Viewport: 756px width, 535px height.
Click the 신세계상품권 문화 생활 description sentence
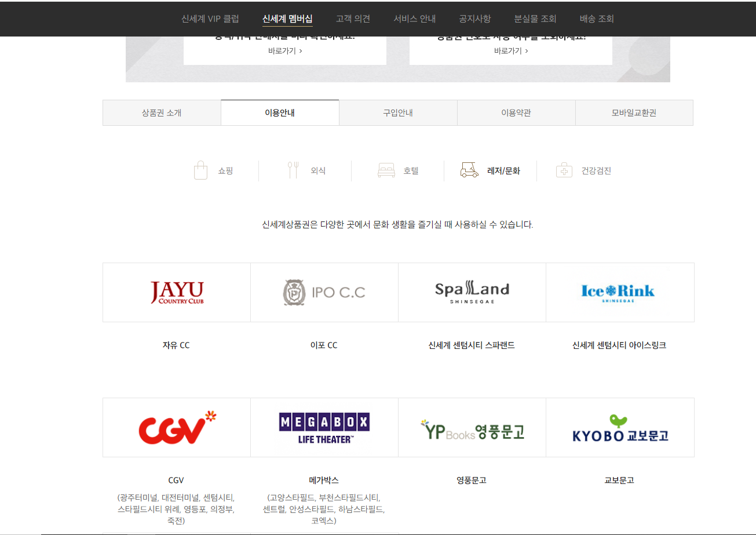(397, 224)
